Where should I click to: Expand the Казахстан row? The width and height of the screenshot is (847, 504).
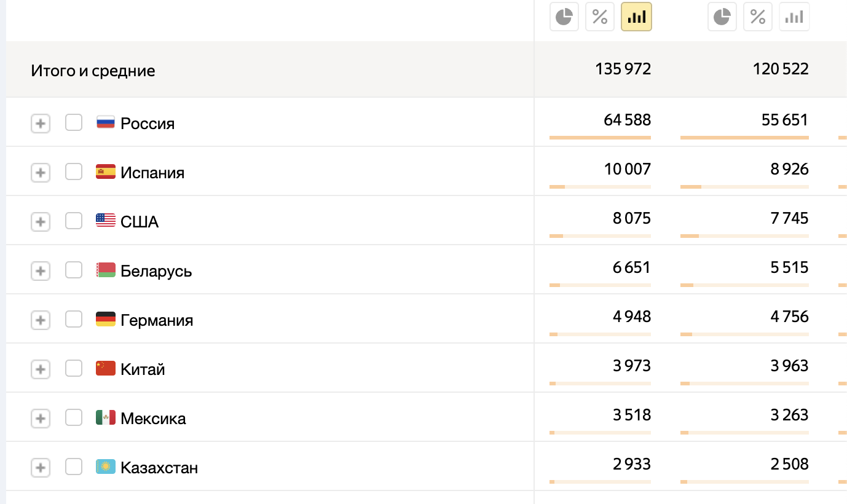(40, 468)
